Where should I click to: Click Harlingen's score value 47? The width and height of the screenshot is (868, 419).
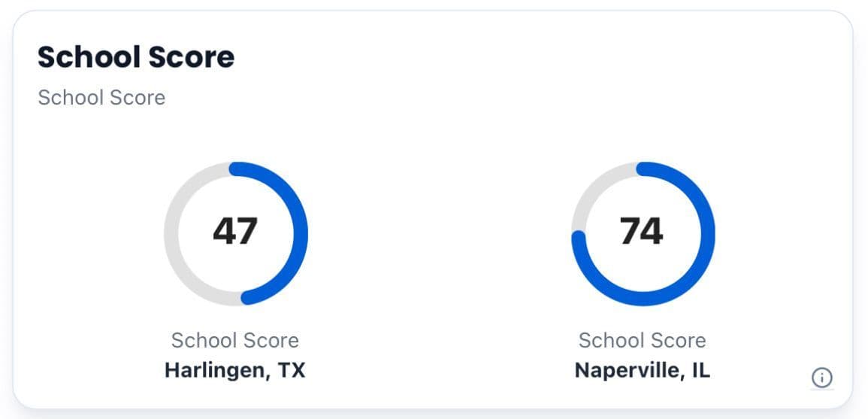point(235,232)
